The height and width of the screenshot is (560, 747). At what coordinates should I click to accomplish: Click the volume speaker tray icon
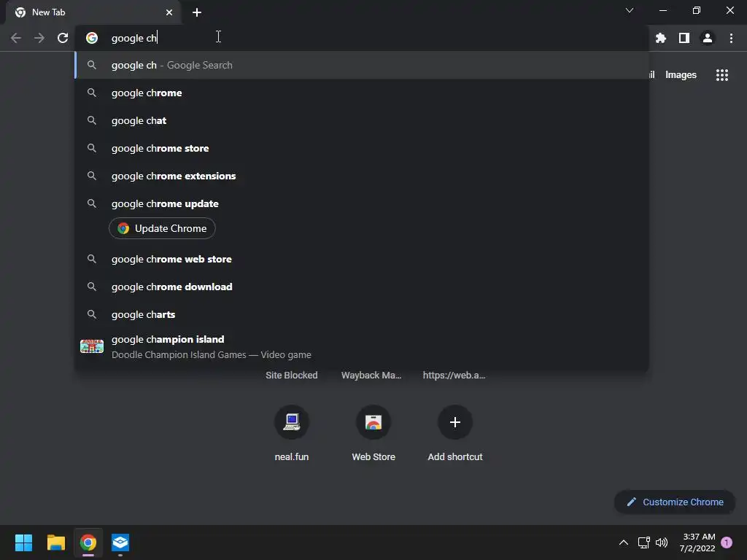[x=662, y=542]
